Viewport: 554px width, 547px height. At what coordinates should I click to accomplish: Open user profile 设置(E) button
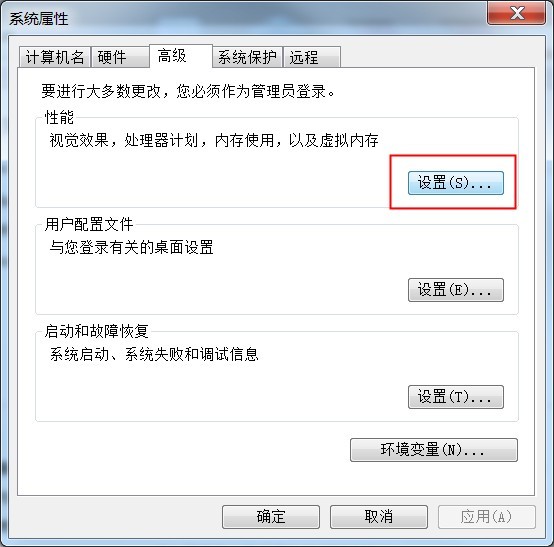456,290
